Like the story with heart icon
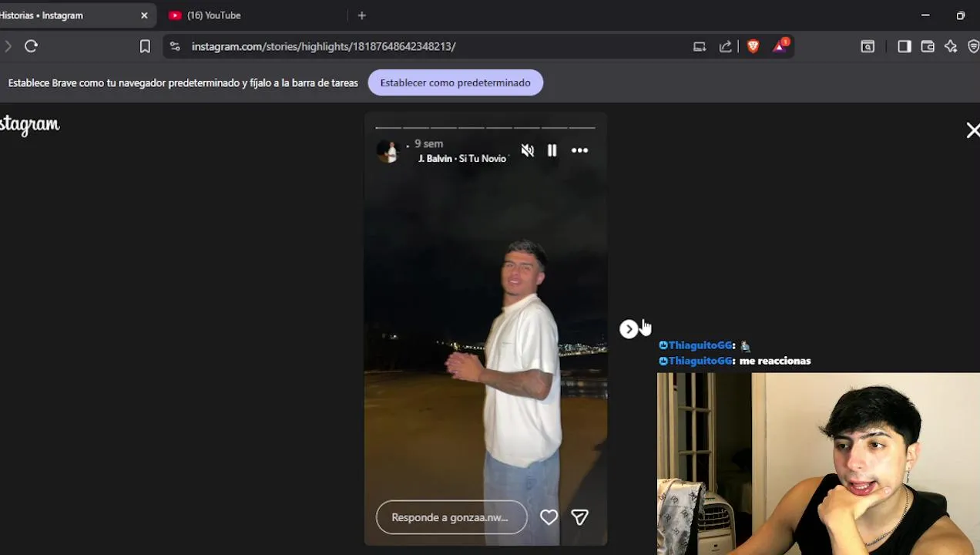Viewport: 980px width, 555px height. [x=549, y=517]
